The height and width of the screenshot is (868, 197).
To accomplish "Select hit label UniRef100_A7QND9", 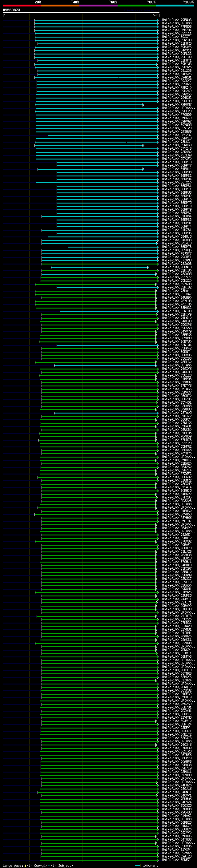I will click(x=177, y=115).
